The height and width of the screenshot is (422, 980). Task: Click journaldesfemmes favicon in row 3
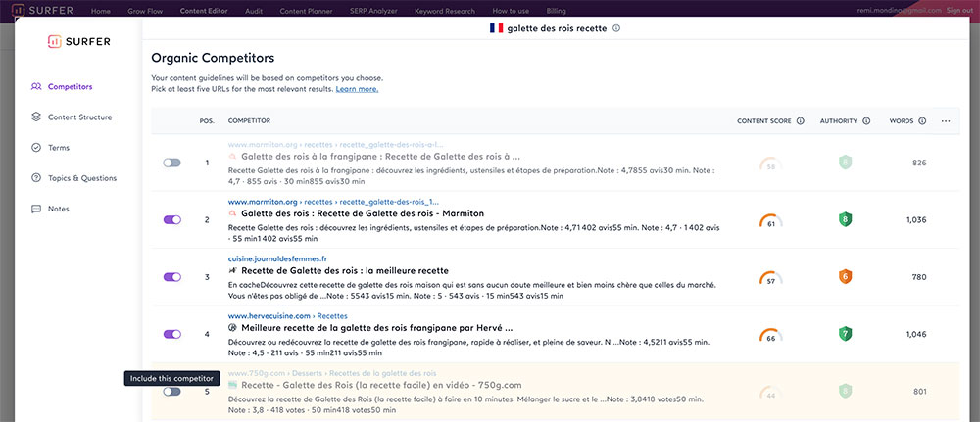pyautogui.click(x=232, y=271)
